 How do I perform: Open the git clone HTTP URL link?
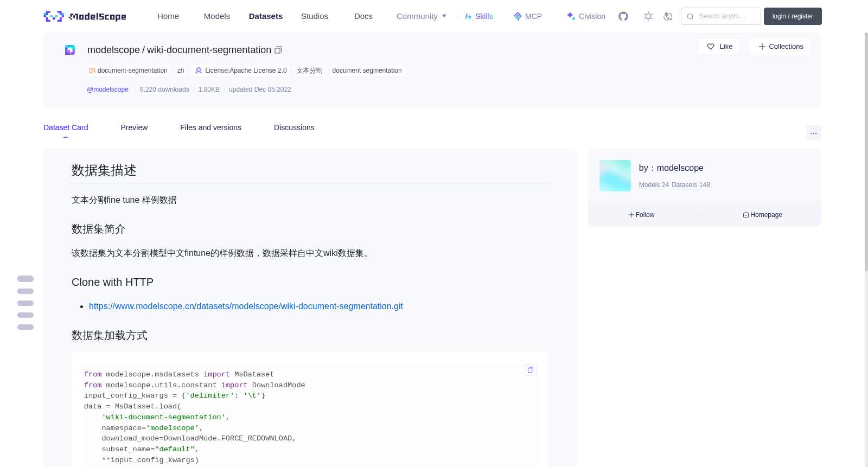click(246, 306)
